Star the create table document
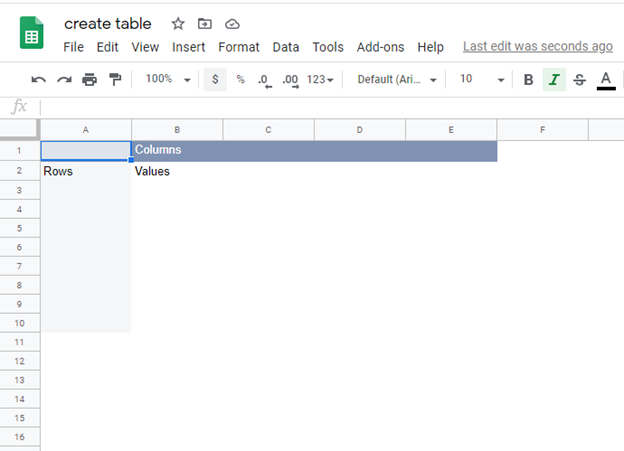The width and height of the screenshot is (624, 451). (178, 24)
